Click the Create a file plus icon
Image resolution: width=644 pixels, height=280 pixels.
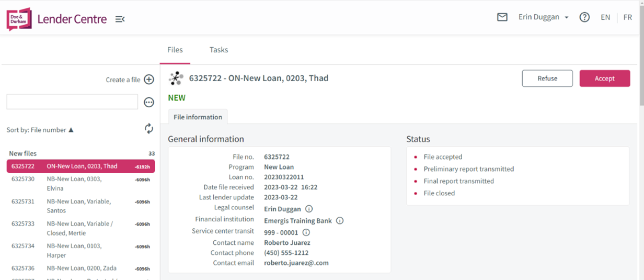(x=149, y=80)
